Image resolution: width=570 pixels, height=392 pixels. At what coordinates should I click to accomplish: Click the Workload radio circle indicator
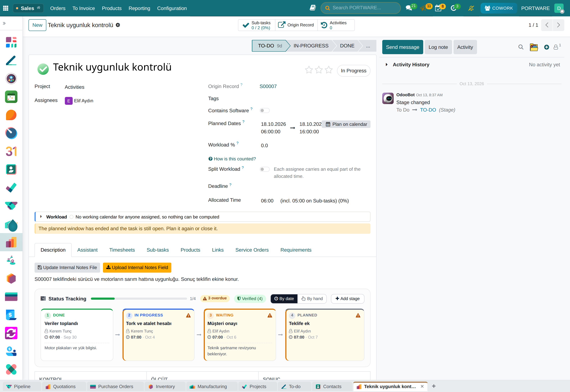click(x=71, y=217)
